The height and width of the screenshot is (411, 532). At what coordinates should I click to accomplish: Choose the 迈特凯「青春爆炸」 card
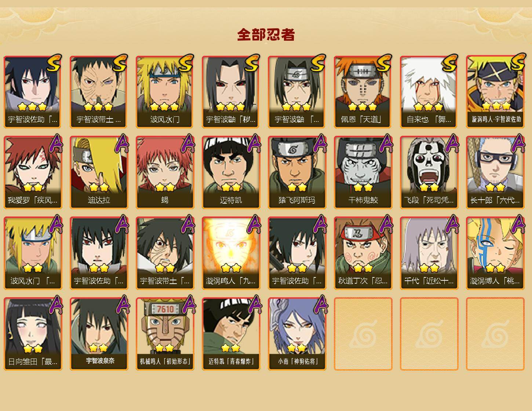pyautogui.click(x=231, y=334)
